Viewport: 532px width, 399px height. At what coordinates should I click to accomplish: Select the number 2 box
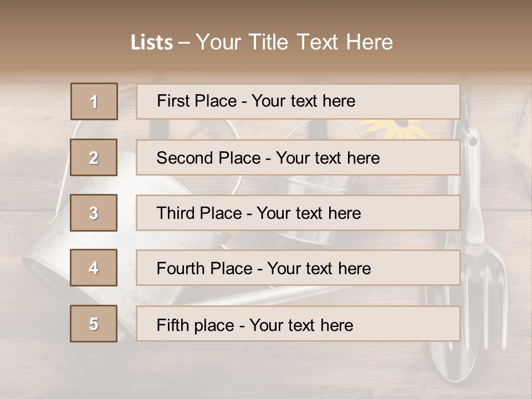(94, 157)
